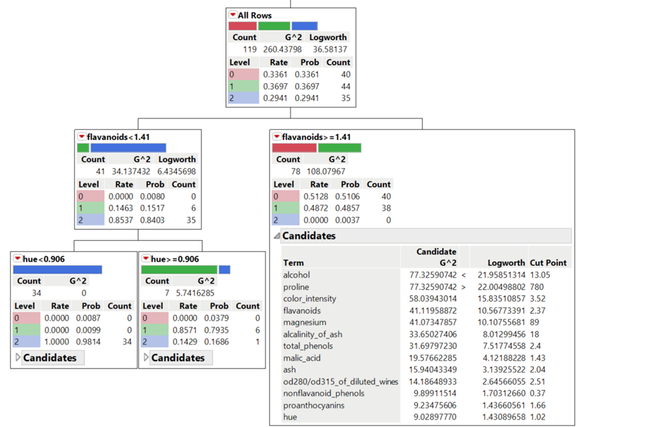
Task: Select level 0 swatch in All Rows table
Action: point(243,74)
